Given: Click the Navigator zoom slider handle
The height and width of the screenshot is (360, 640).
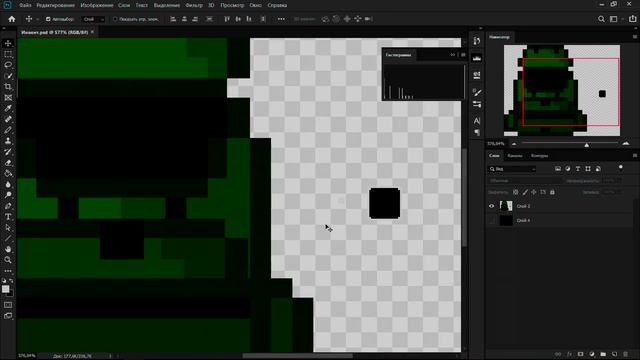Looking at the screenshot, I should coord(587,145).
